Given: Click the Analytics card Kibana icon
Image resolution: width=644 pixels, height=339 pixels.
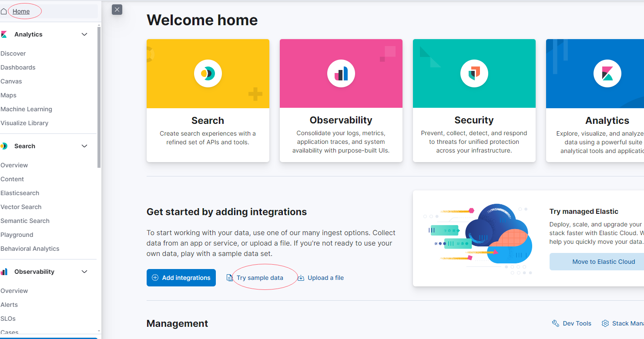Looking at the screenshot, I should point(607,73).
